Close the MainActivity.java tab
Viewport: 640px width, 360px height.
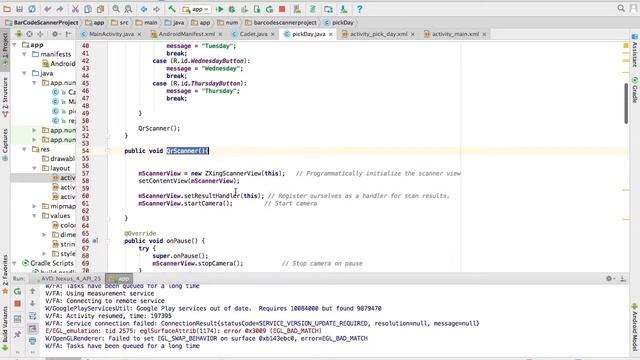coord(139,34)
